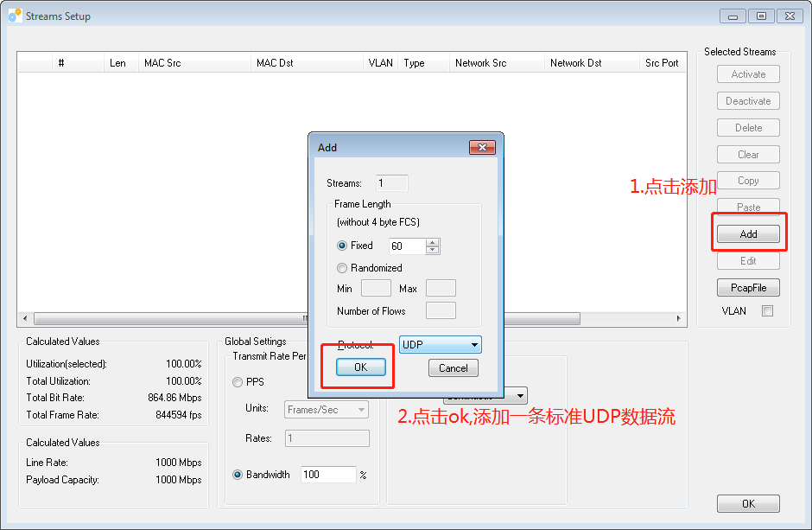Sort by the Src Port column header
This screenshot has width=812, height=530.
pos(663,63)
